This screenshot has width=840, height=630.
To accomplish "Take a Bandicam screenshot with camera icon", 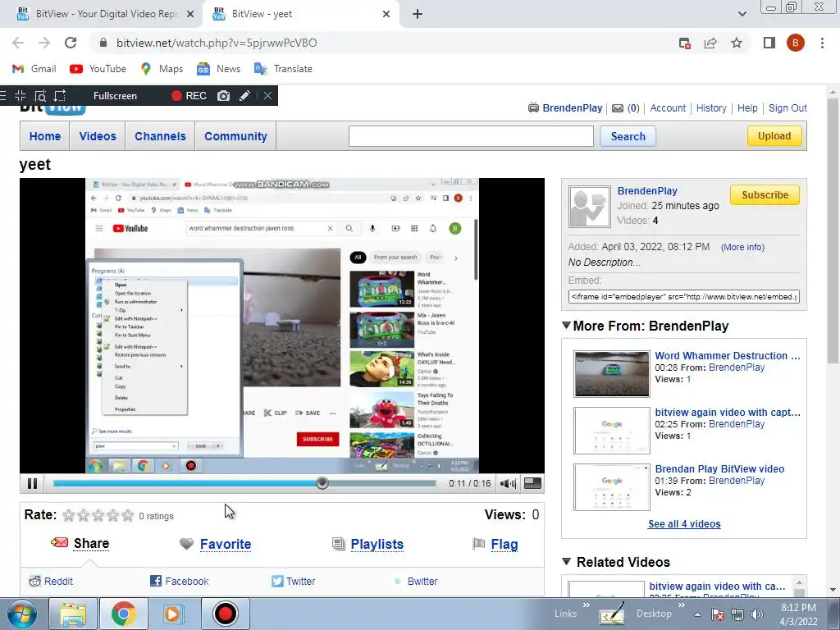I will (x=223, y=96).
